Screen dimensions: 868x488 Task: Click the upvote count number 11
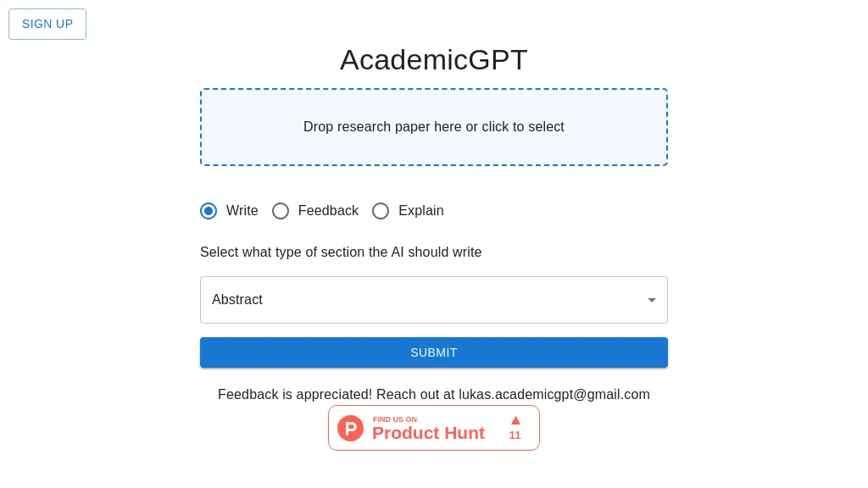[515, 435]
